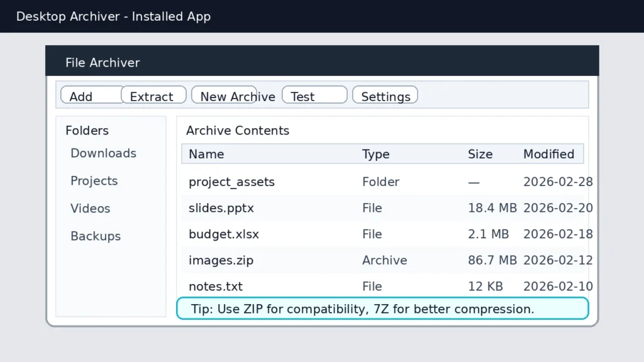Select notes.txt entry
The width and height of the screenshot is (644, 362).
tap(215, 286)
